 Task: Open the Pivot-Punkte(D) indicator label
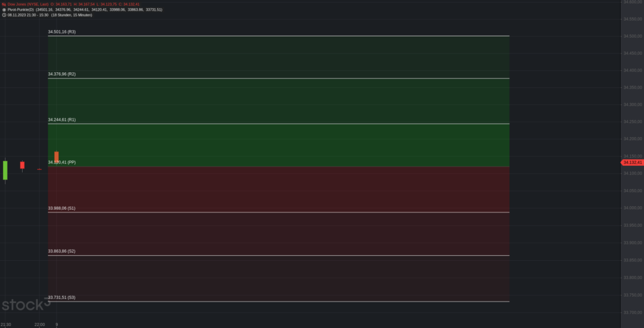tap(21, 9)
